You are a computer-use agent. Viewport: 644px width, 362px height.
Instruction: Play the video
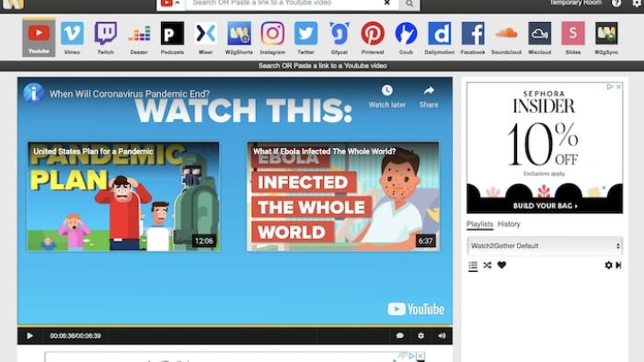pyautogui.click(x=30, y=335)
